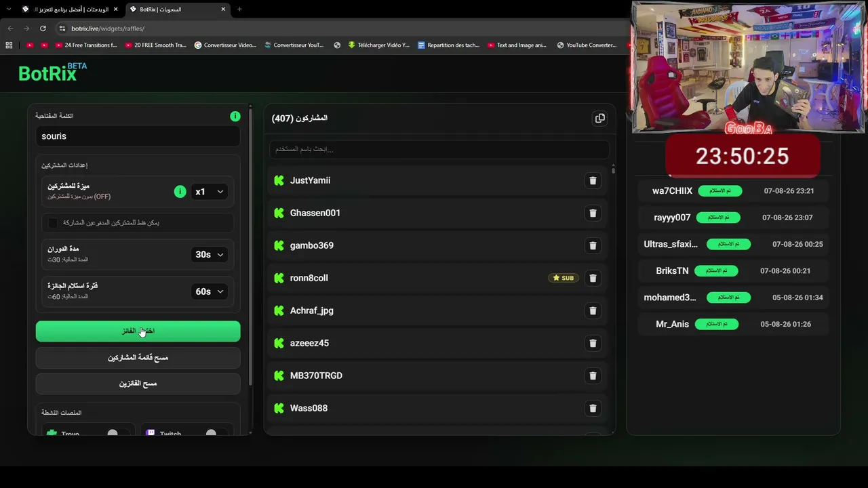Click the timestamp 07-08-26 23:21
This screenshot has width=868, height=488.
click(x=789, y=191)
